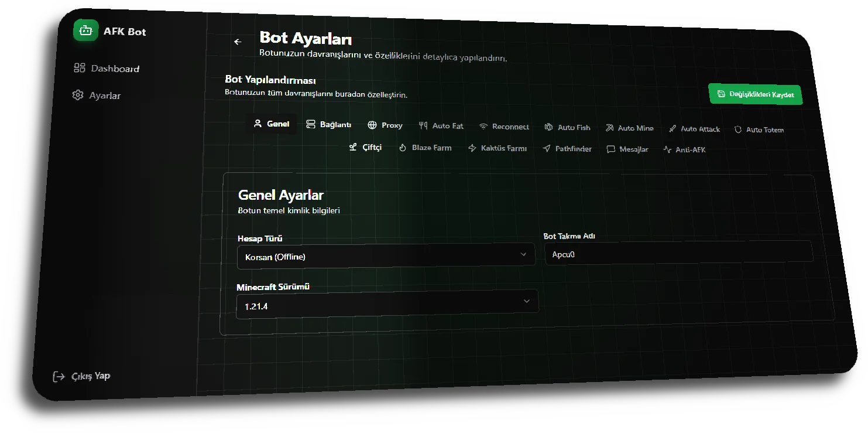
Task: Click the Bot Ayarları page heading
Action: click(306, 39)
